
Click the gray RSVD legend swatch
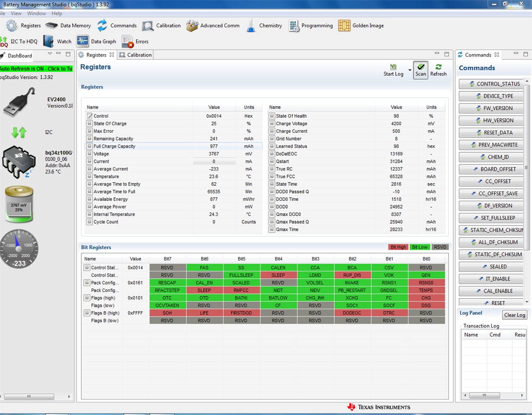point(440,247)
